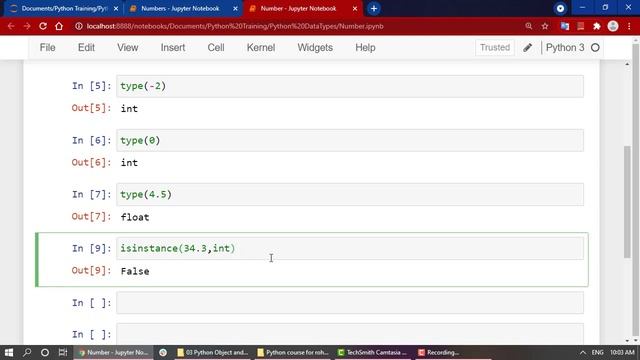Bookmark this page with the star icon

pyautogui.click(x=545, y=26)
